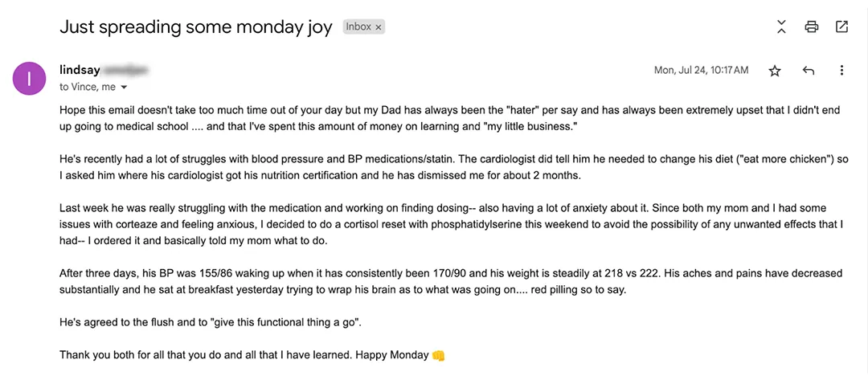Screen dimensions: 868x384
Task: Click the expand all chevrons icon
Action: point(781,27)
